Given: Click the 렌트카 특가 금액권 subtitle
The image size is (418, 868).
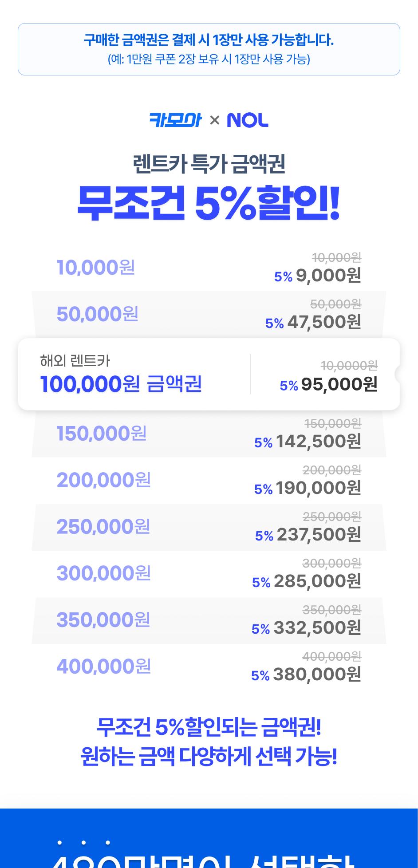Looking at the screenshot, I should tap(209, 164).
